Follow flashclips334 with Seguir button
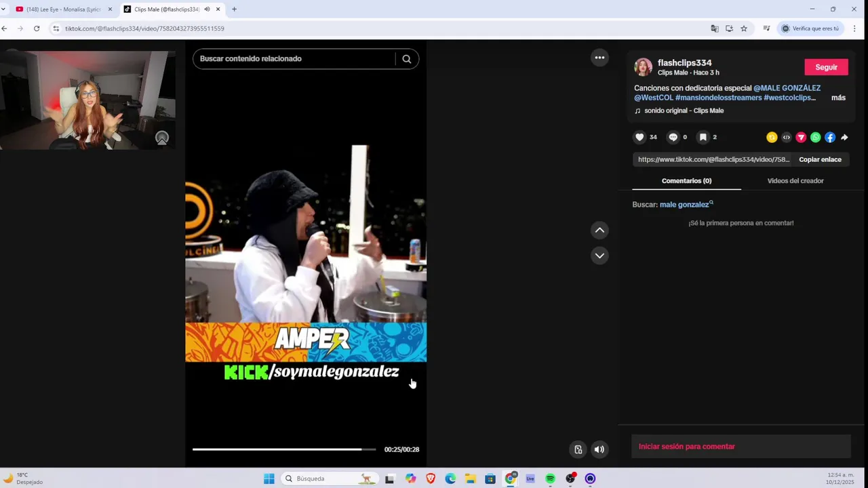Viewport: 868px width, 488px height. click(x=826, y=67)
